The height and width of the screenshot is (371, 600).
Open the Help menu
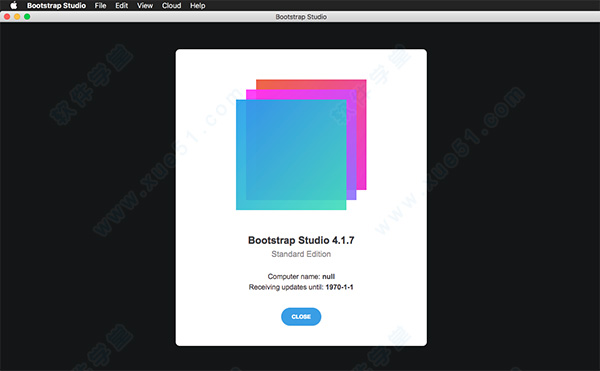(197, 5)
